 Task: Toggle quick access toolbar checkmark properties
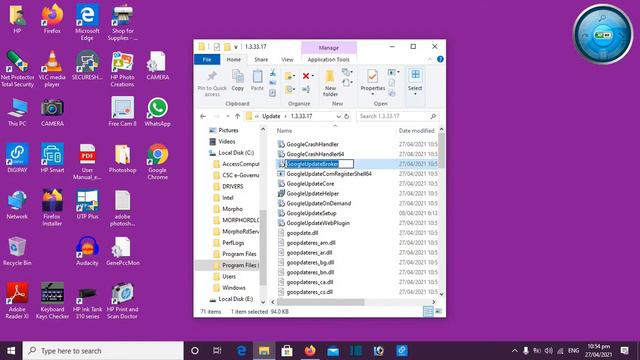[x=217, y=47]
